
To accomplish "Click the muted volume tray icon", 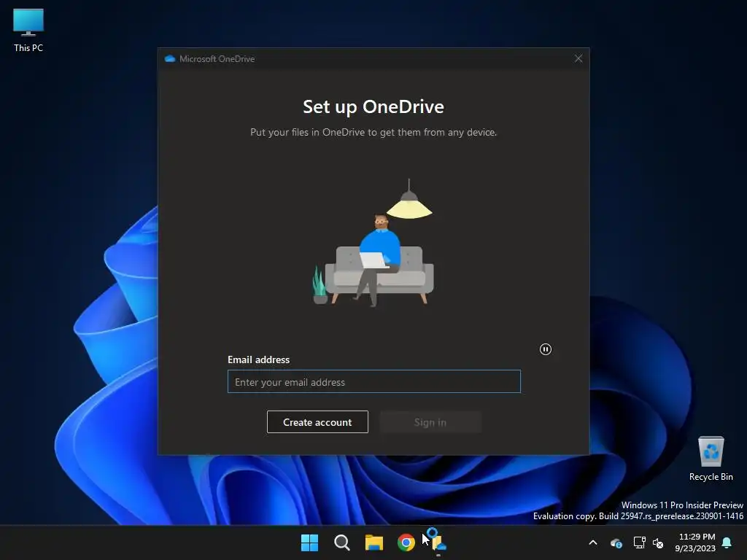I will click(658, 542).
